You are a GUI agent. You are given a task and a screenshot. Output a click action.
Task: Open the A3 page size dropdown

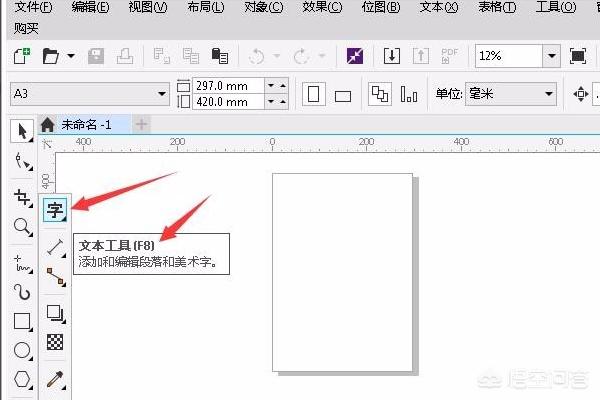[x=162, y=95]
